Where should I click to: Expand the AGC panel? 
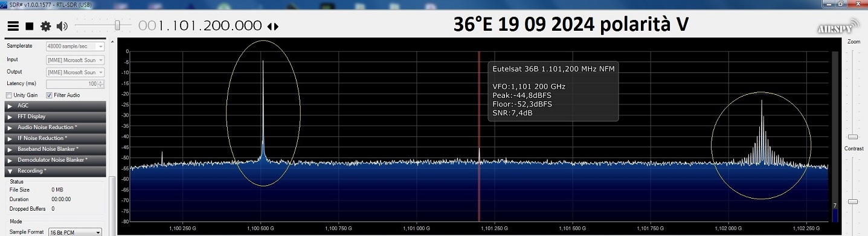(56, 106)
